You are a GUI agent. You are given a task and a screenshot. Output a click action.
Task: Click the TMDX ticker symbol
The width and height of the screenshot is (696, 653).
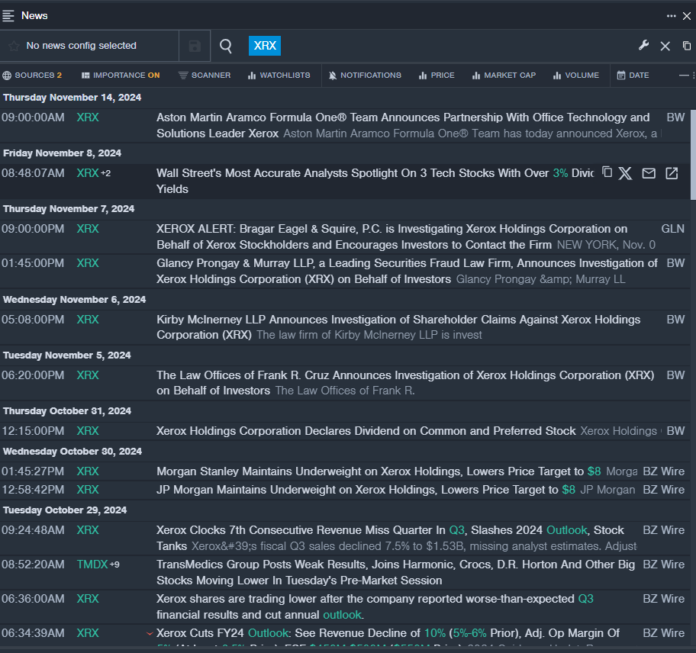pos(91,564)
